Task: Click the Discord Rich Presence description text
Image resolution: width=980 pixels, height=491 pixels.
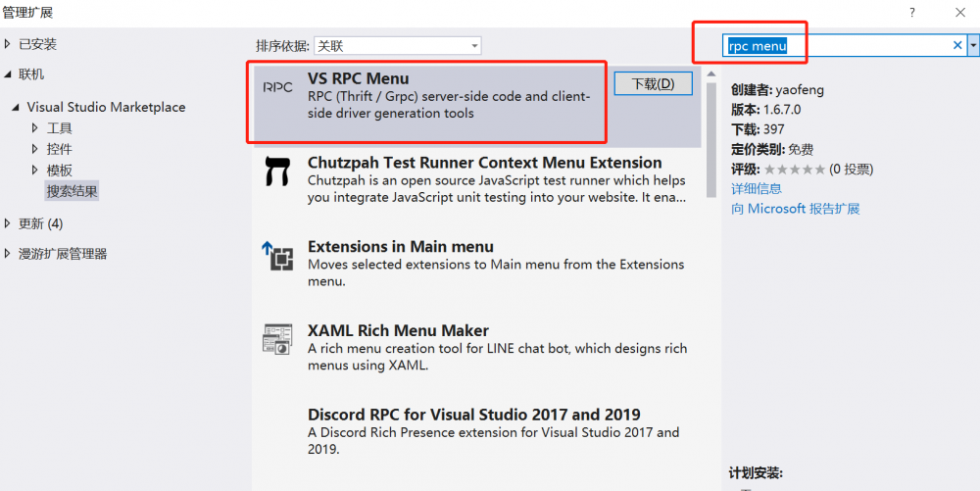Action: pos(493,440)
